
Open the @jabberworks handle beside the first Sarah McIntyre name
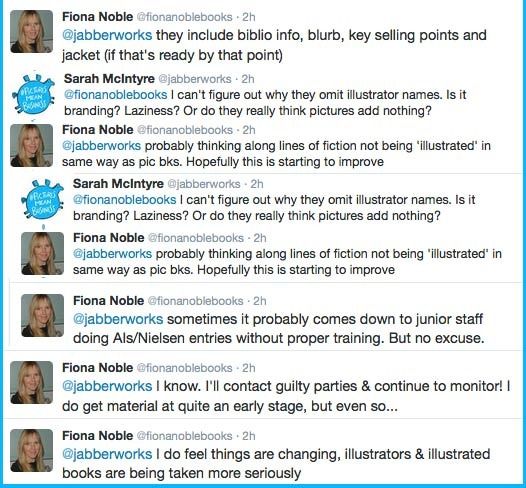pyautogui.click(x=195, y=79)
